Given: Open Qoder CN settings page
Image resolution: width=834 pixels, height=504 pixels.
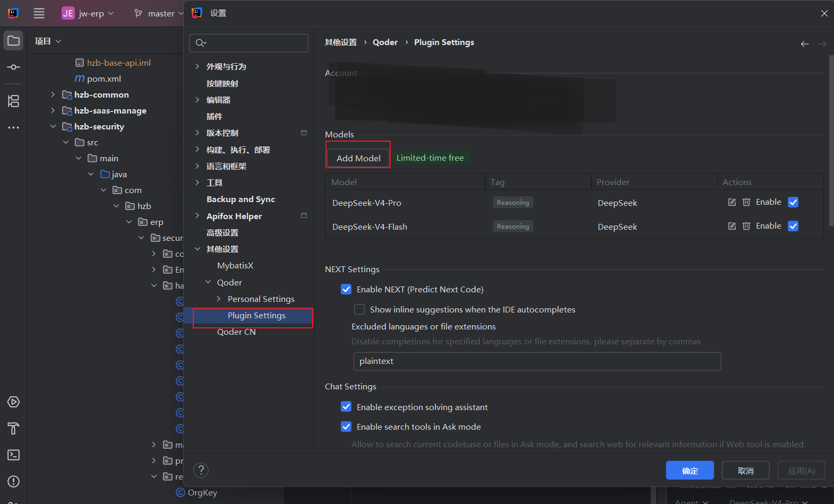Looking at the screenshot, I should (x=236, y=332).
